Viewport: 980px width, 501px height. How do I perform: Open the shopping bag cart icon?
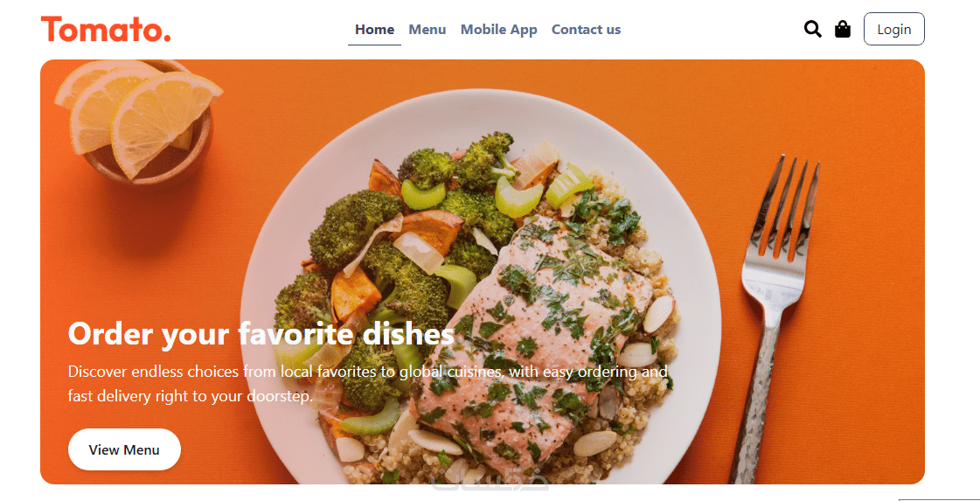coord(843,30)
